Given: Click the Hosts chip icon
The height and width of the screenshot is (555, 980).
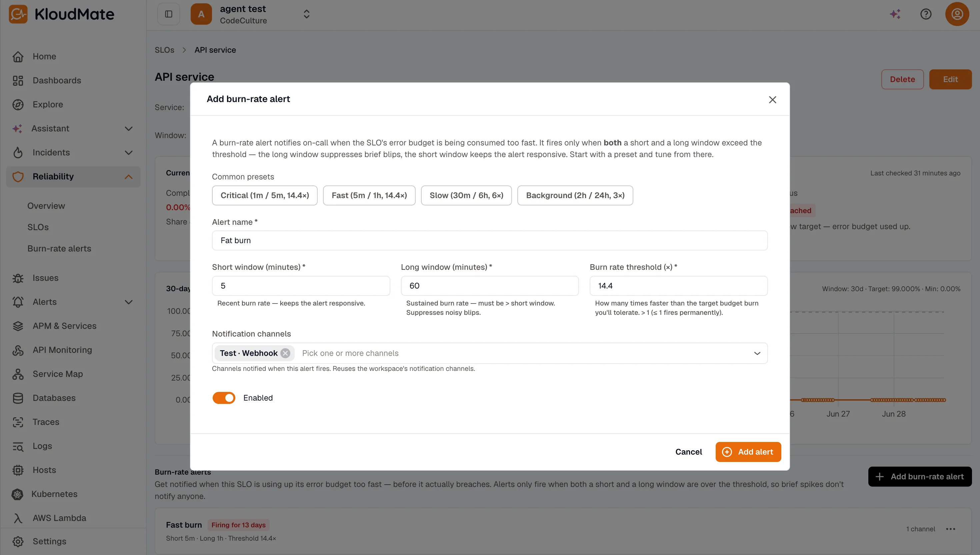Looking at the screenshot, I should tap(18, 470).
